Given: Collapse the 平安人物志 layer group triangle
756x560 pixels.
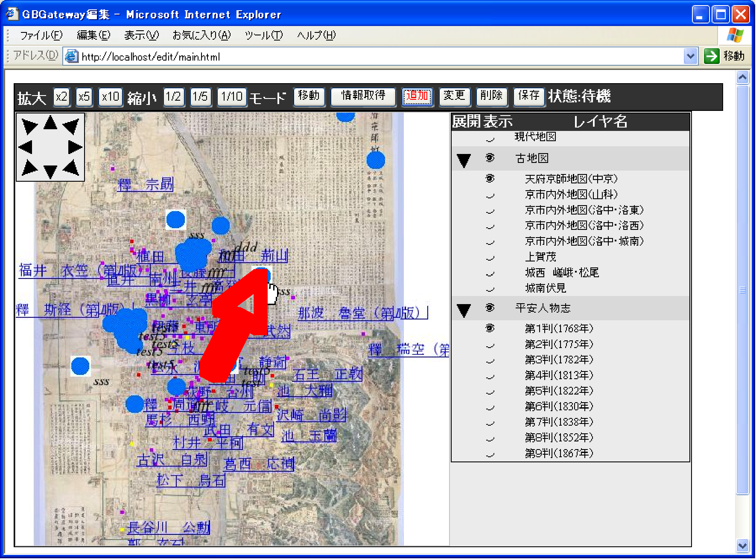Looking at the screenshot, I should point(464,310).
